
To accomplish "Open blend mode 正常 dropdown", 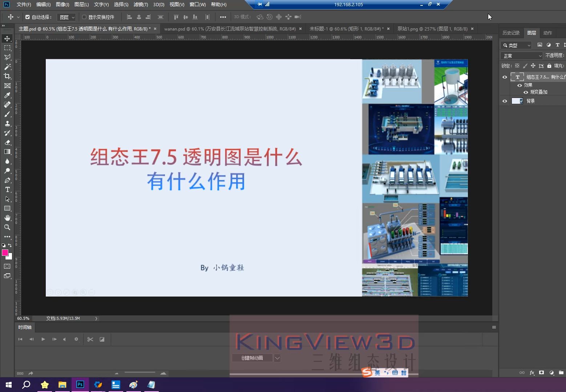I will pos(521,56).
